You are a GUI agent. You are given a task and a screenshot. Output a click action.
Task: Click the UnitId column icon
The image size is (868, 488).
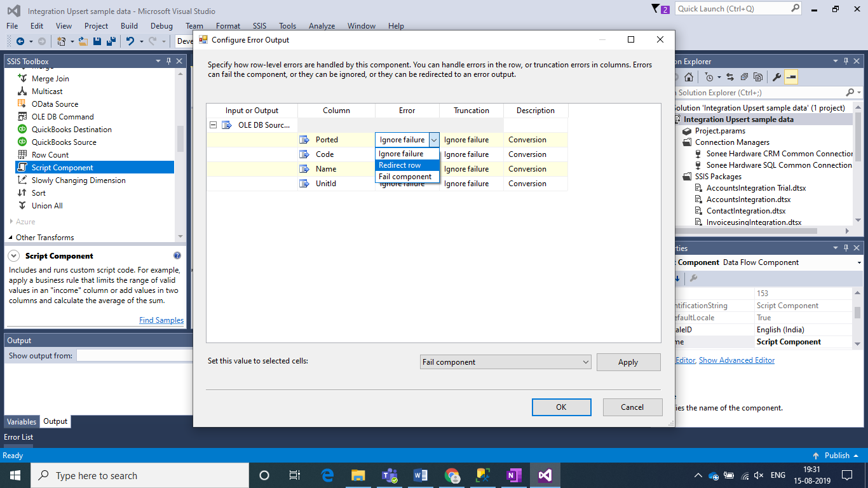point(304,184)
